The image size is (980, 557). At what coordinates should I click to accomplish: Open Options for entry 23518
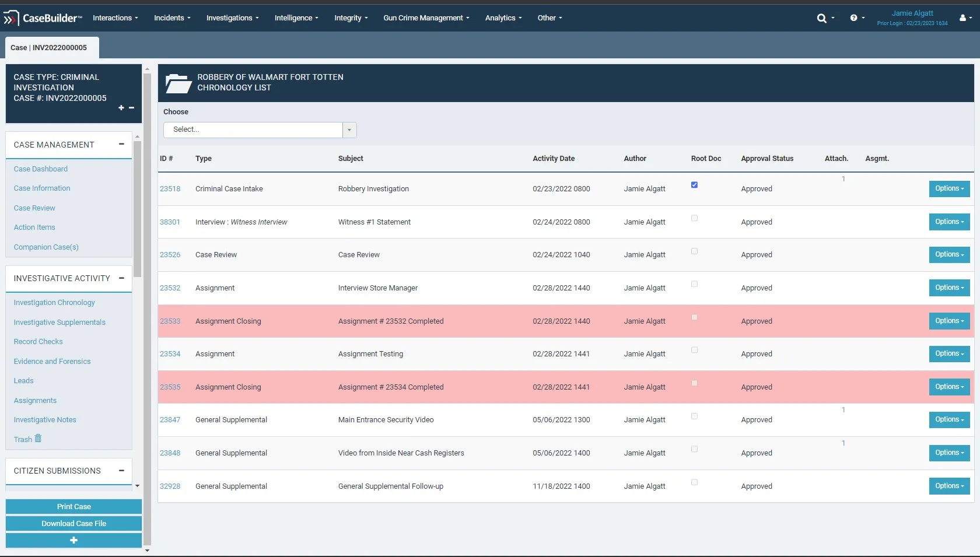pyautogui.click(x=948, y=188)
